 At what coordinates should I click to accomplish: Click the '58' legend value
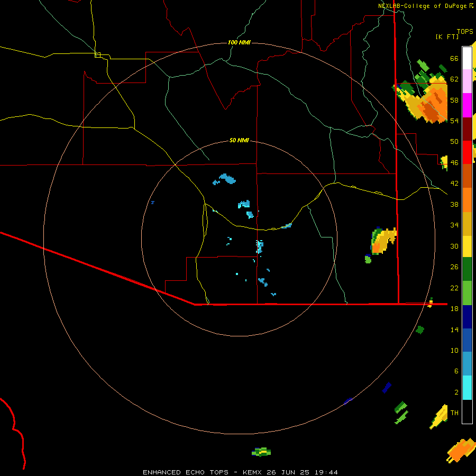point(454,100)
